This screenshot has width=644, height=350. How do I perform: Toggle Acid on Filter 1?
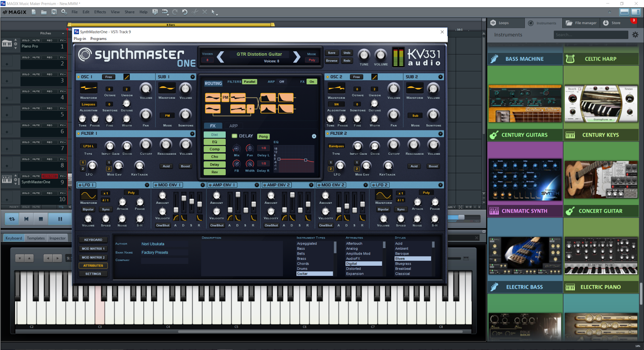[x=166, y=166]
